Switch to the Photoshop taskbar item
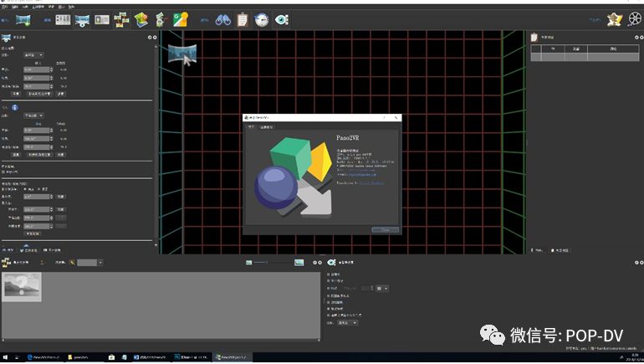This screenshot has height=364, width=644. [x=191, y=357]
